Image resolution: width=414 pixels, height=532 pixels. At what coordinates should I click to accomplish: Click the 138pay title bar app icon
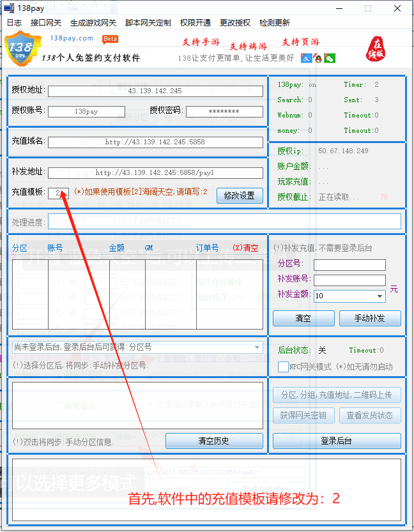[x=9, y=8]
